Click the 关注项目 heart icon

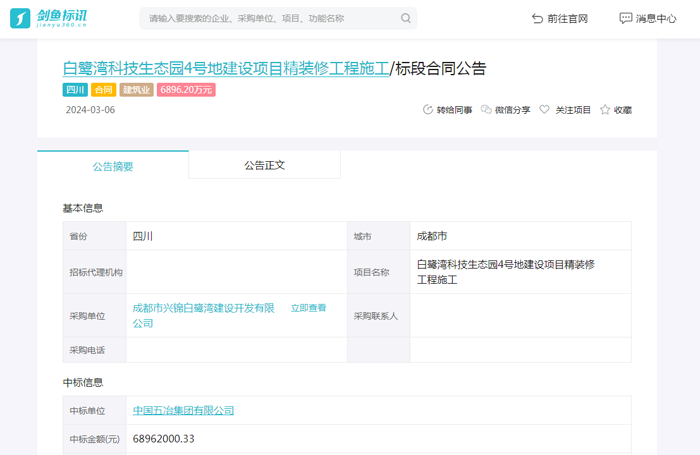[x=544, y=109]
